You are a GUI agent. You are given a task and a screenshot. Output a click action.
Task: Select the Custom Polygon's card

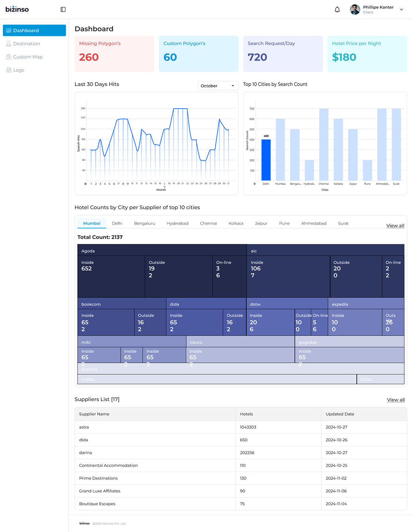click(199, 54)
